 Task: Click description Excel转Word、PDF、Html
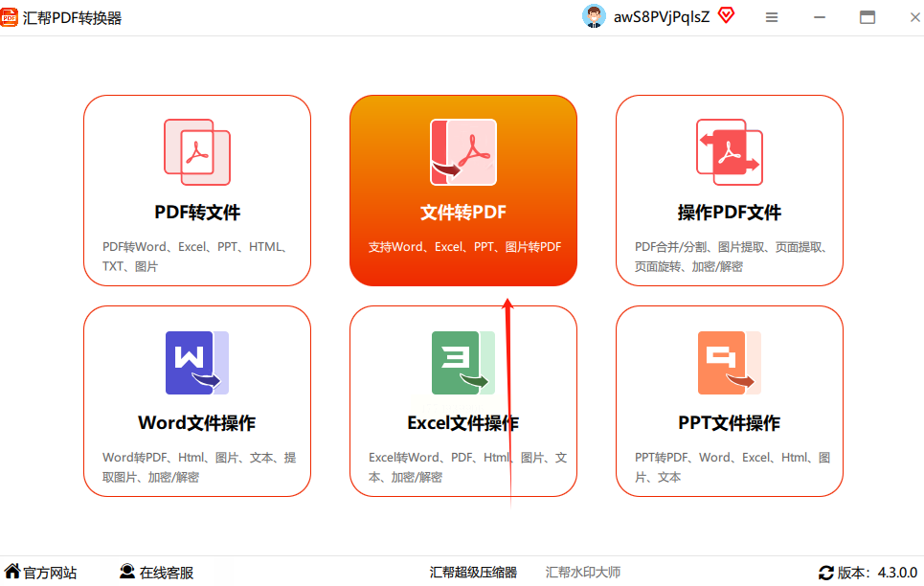coord(468,467)
